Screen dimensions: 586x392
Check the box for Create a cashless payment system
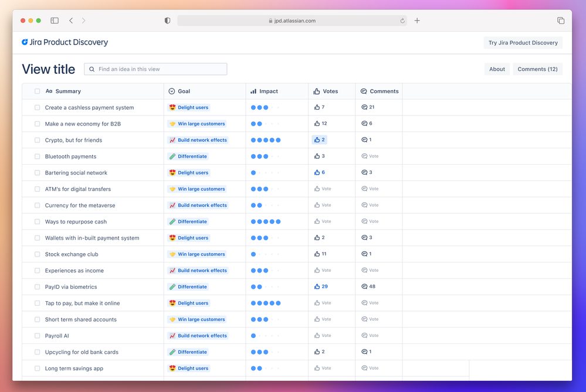(x=37, y=107)
